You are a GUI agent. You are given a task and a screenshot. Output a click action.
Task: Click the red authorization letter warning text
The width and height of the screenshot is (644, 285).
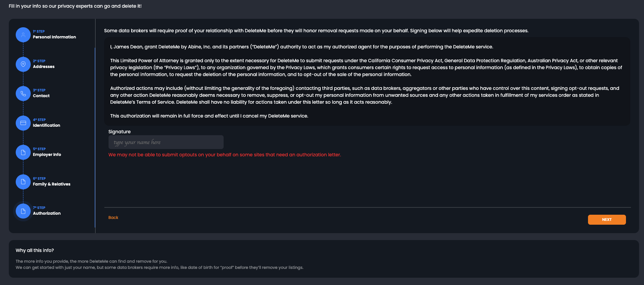pos(225,155)
